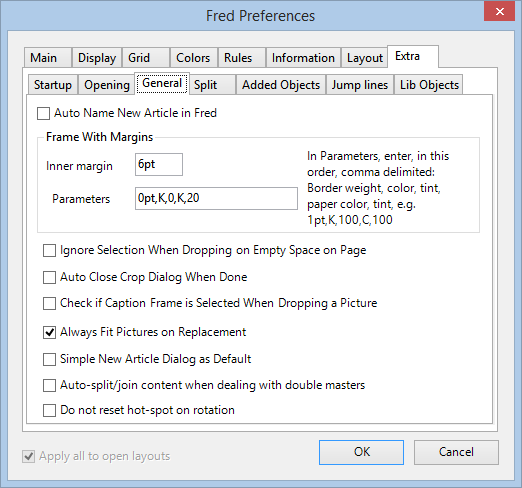This screenshot has height=488, width=522.
Task: Open the Display tab
Action: 97,58
